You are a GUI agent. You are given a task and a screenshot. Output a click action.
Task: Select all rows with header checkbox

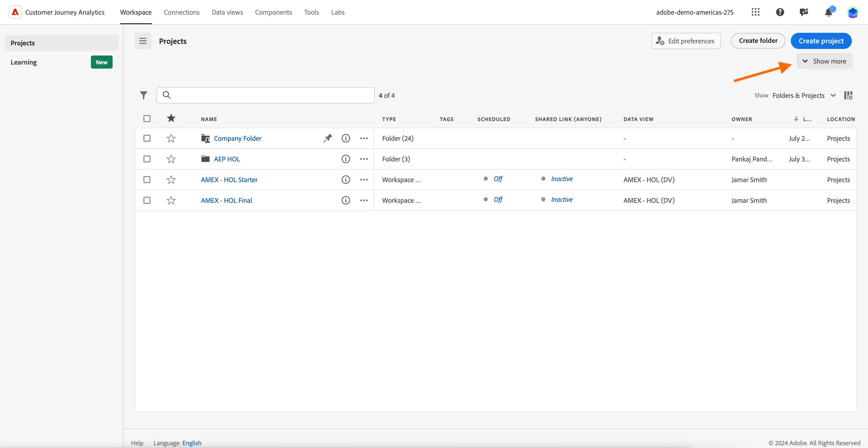coord(147,119)
